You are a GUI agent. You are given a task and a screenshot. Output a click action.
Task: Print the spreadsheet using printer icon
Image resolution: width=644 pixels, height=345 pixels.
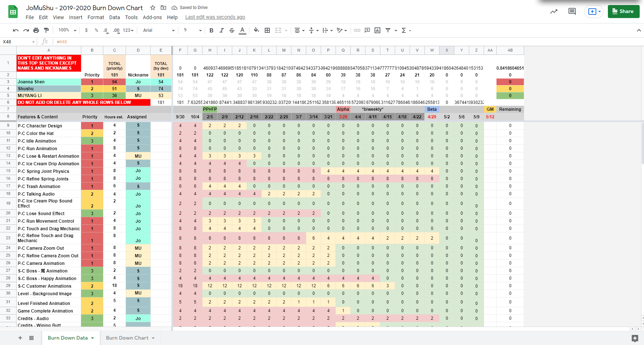36,30
